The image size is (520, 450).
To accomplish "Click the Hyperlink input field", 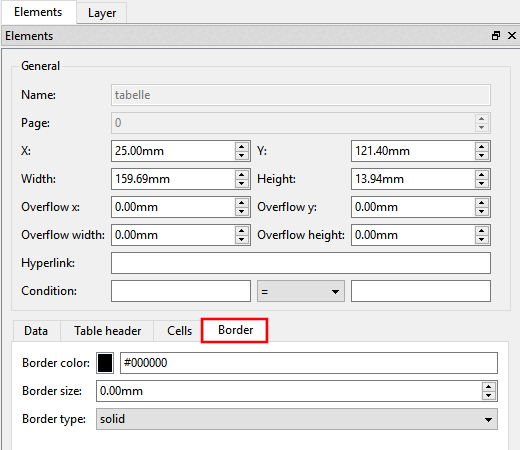I will (301, 263).
